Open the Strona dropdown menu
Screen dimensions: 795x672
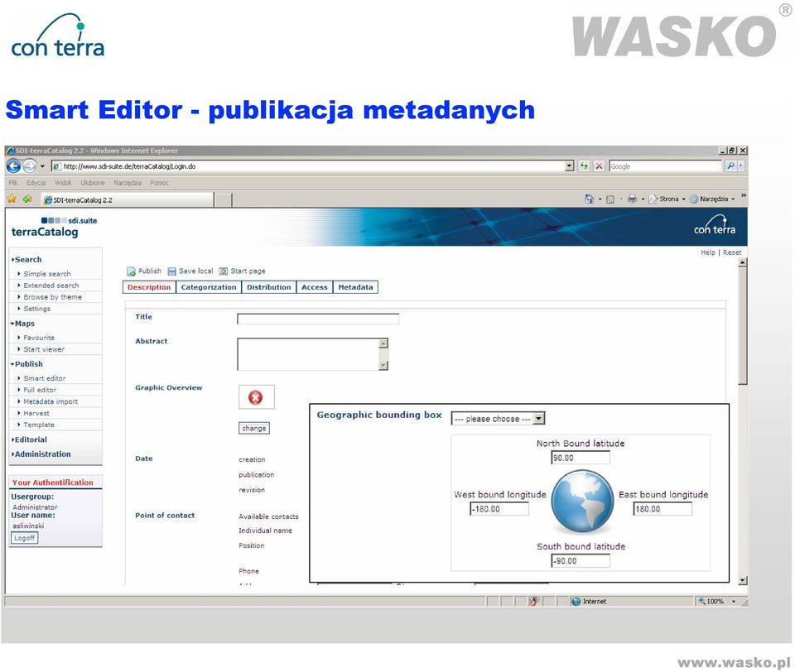tap(667, 199)
